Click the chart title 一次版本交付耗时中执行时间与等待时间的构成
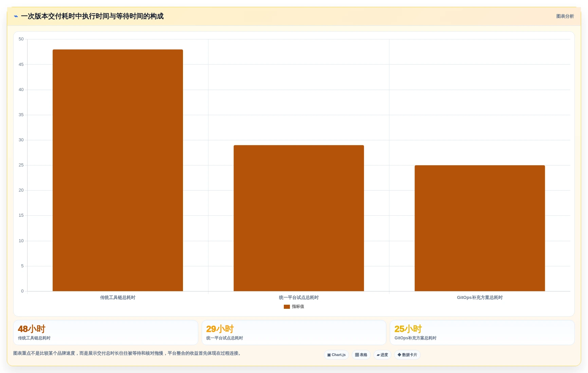This screenshot has height=373, width=588. (92, 16)
